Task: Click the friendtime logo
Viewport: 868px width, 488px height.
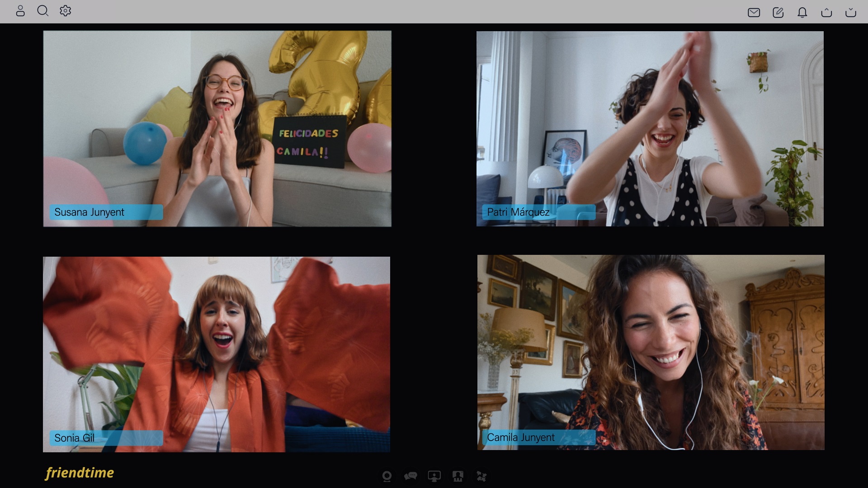Action: click(x=80, y=473)
